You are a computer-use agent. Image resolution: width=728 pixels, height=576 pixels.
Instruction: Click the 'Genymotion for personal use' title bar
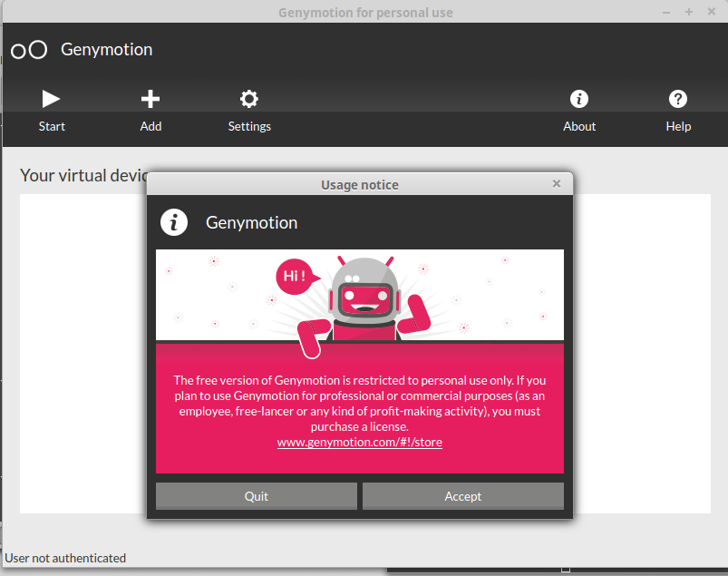pyautogui.click(x=365, y=13)
